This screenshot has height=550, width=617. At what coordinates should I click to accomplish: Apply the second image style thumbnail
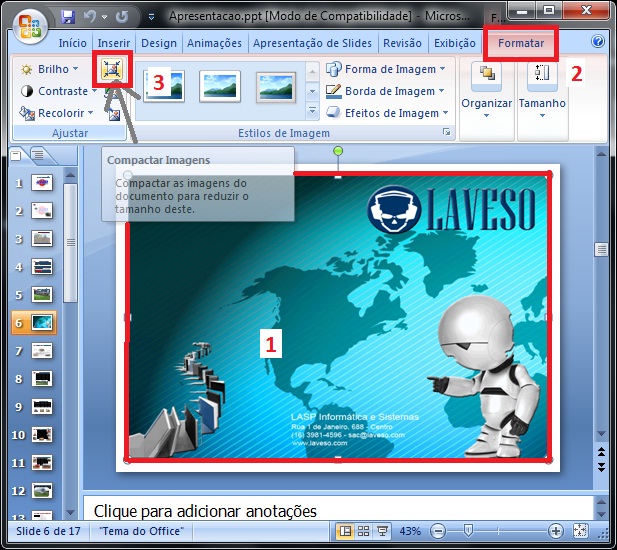220,86
